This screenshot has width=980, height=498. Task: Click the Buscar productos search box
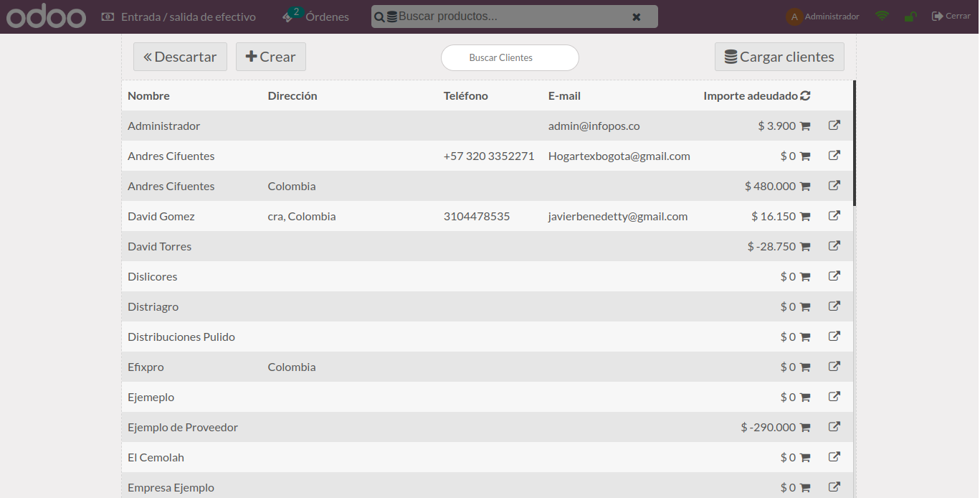pos(509,17)
